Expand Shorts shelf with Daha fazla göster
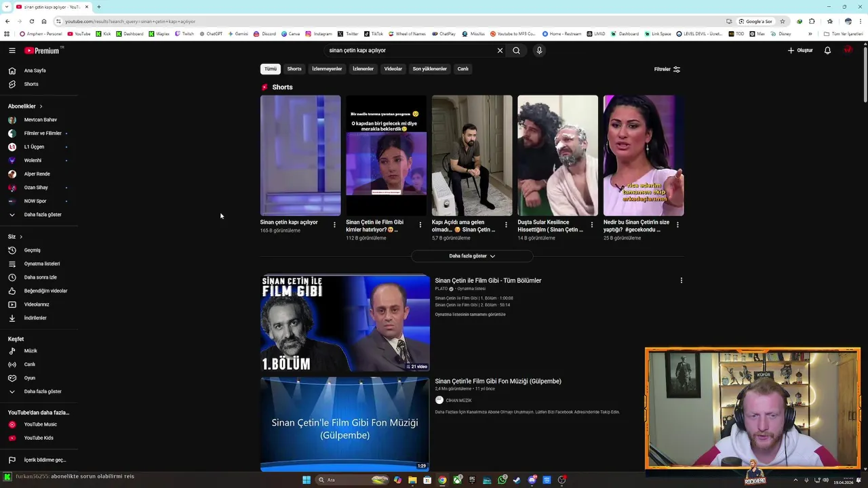The image size is (868, 488). pos(472,256)
